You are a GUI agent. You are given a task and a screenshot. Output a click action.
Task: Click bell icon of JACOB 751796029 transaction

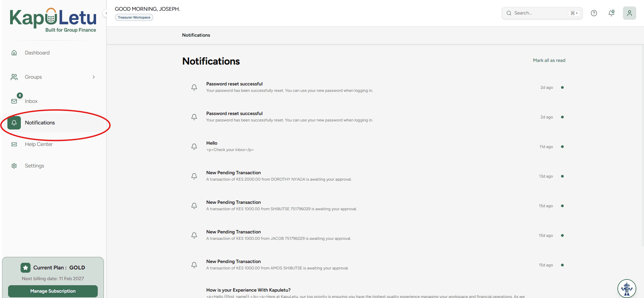(194, 235)
